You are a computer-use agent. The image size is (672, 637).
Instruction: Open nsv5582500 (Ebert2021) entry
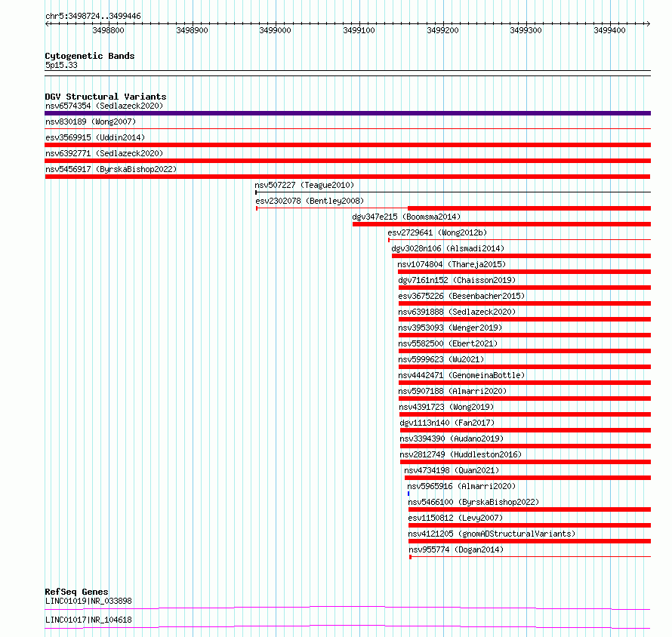click(x=448, y=343)
